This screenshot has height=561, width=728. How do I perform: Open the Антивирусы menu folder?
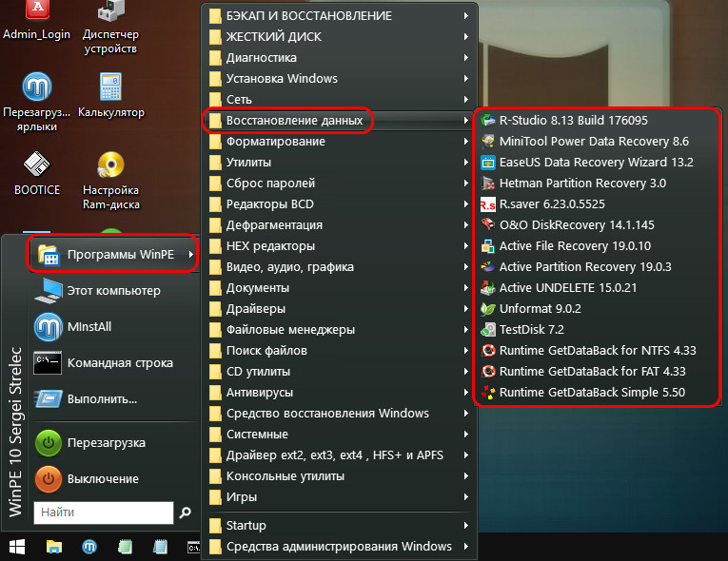340,392
